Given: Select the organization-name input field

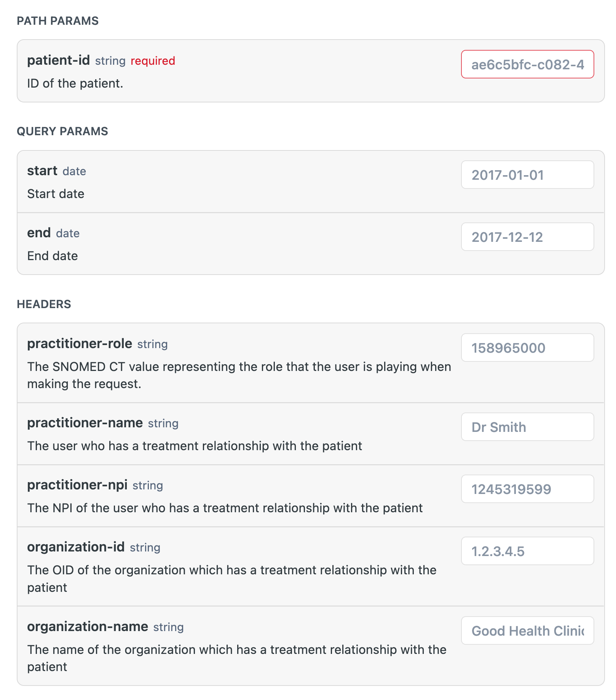Looking at the screenshot, I should 527,631.
